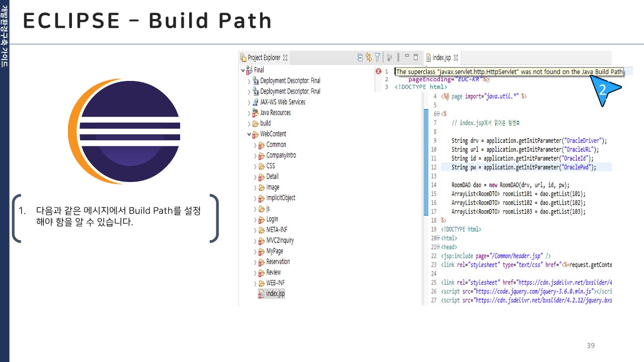The width and height of the screenshot is (644, 362).
Task: Click the MVC2Inquiry folder icon
Action: tap(262, 240)
